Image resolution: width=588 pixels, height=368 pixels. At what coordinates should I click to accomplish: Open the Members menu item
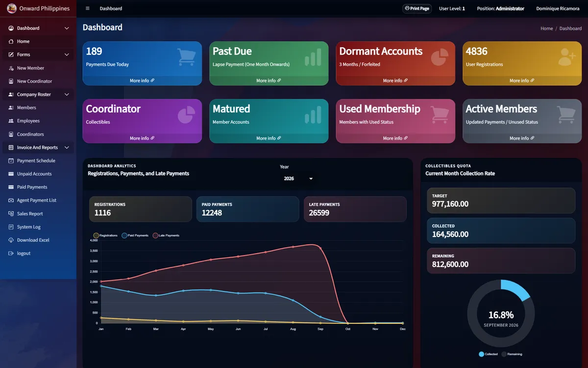pos(38,107)
